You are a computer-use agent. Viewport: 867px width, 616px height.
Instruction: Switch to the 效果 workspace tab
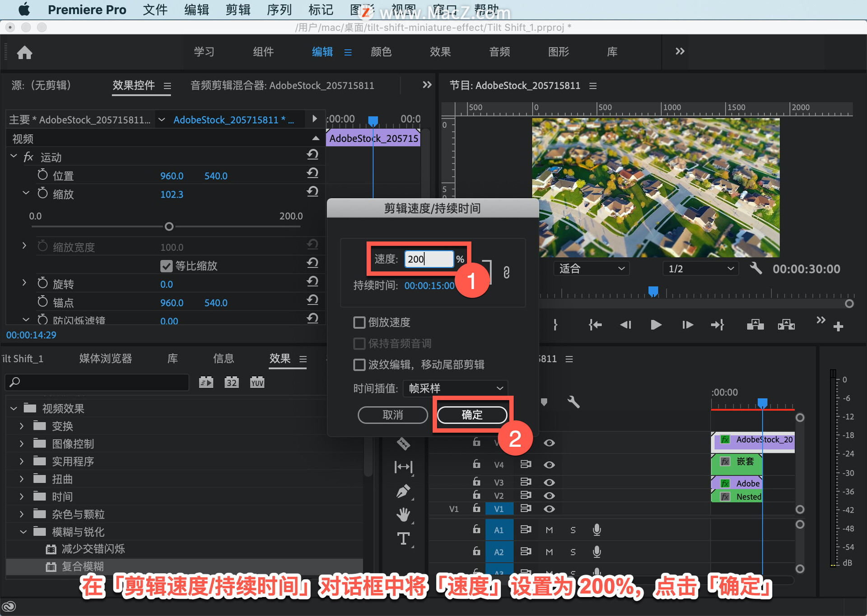(x=440, y=51)
